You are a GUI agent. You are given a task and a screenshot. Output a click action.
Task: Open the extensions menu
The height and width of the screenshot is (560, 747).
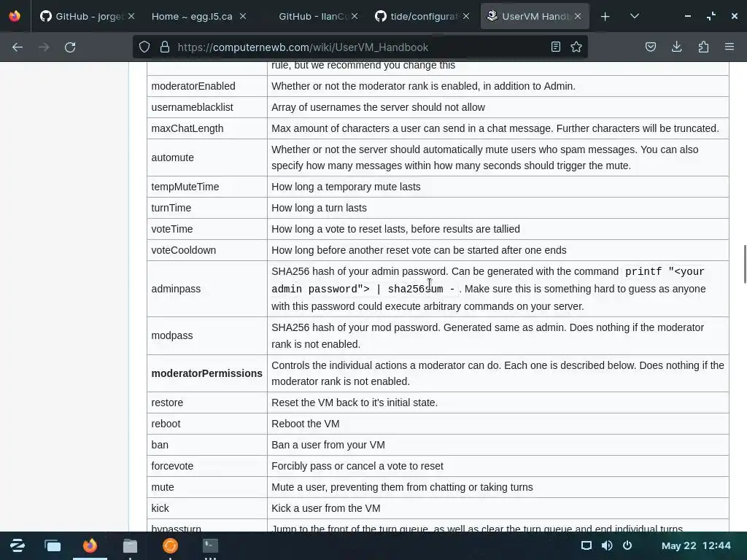pyautogui.click(x=703, y=47)
